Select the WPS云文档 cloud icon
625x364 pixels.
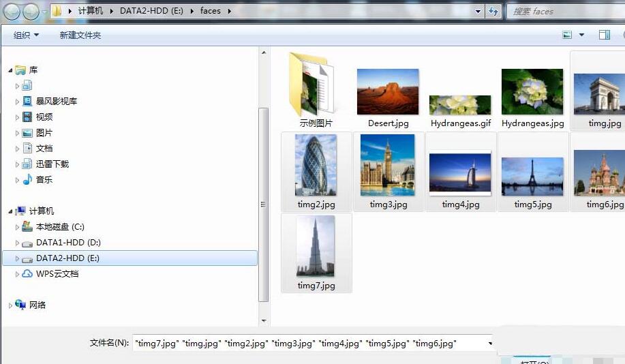point(27,273)
